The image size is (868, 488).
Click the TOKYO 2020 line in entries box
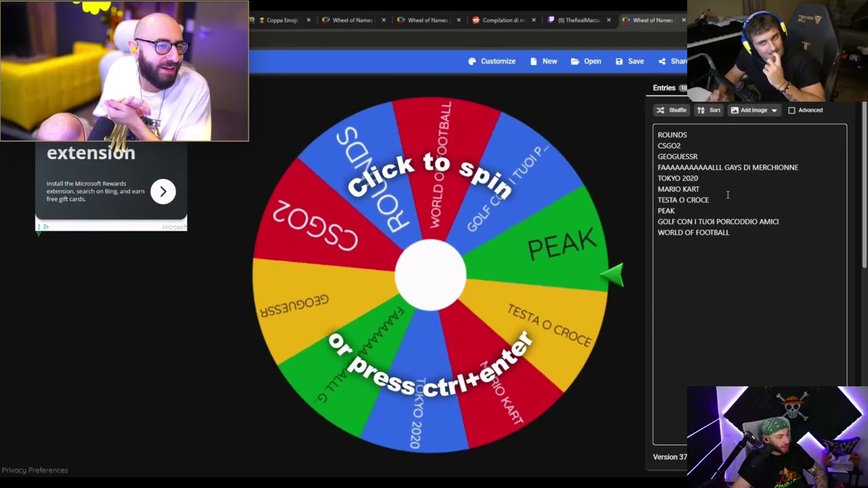click(x=677, y=178)
